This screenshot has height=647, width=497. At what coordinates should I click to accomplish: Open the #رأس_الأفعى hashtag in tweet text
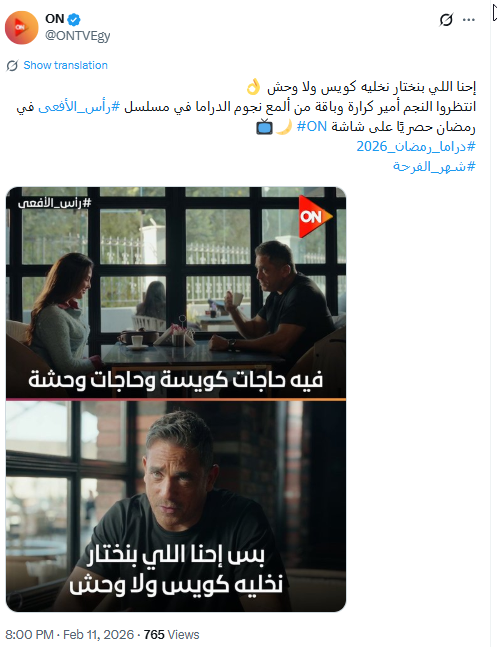click(79, 107)
